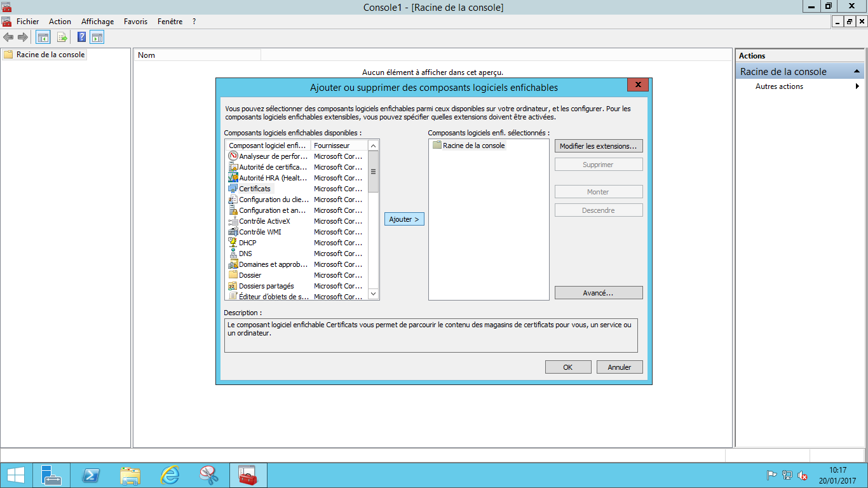Open PowerShell from the taskbar
Screen dimensions: 868x488
(x=91, y=475)
